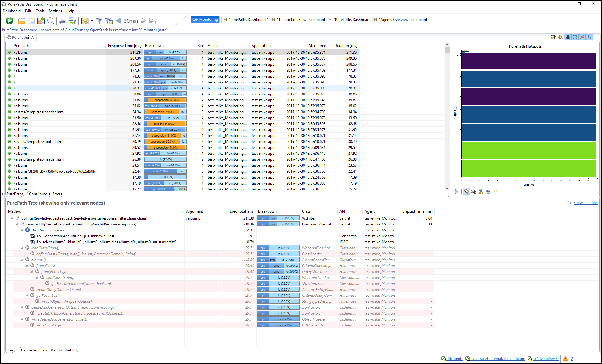Screen dimensions: 602x364
Task: Collapse the service(HttpServletRequest) tree node
Action: point(17,224)
